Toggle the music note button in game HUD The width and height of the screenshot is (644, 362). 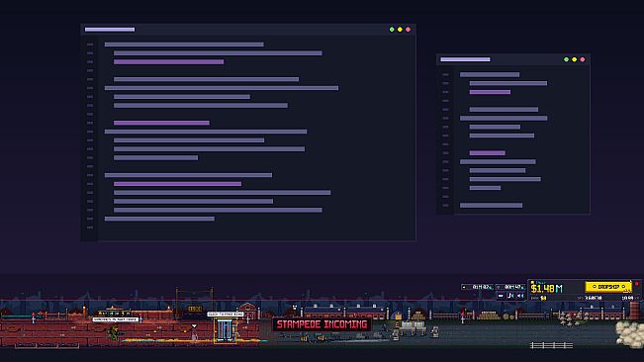coord(510,296)
